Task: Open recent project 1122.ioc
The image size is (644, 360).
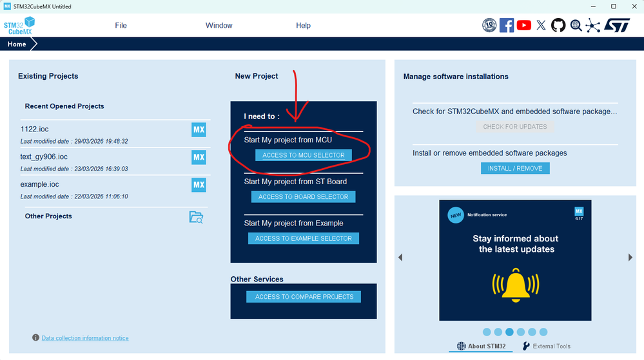Action: click(x=35, y=129)
